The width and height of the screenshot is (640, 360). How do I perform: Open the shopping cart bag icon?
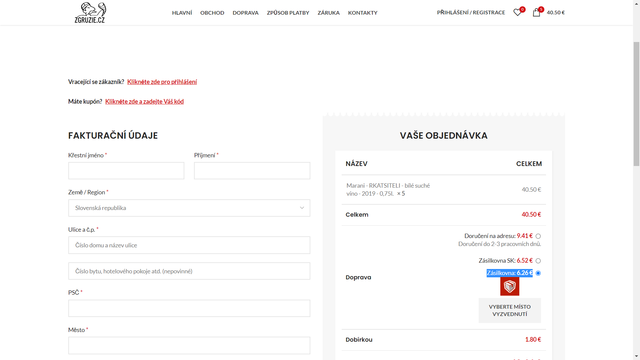(x=536, y=13)
